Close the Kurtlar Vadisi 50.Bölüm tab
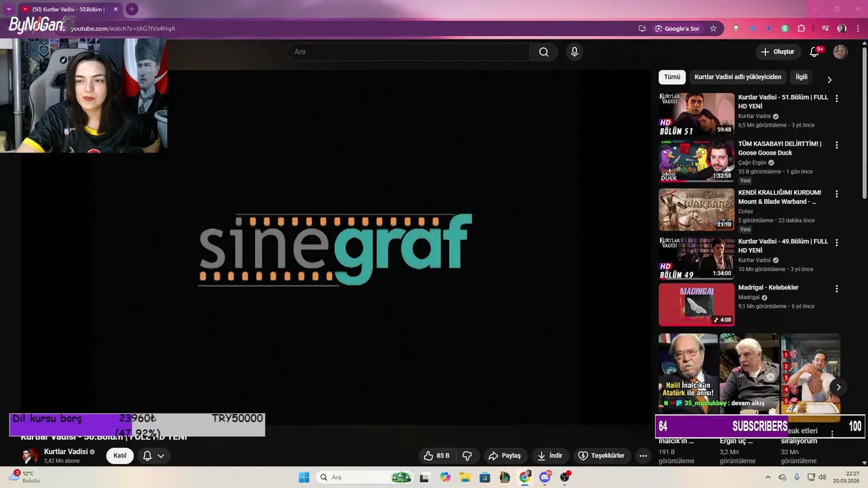 (115, 9)
